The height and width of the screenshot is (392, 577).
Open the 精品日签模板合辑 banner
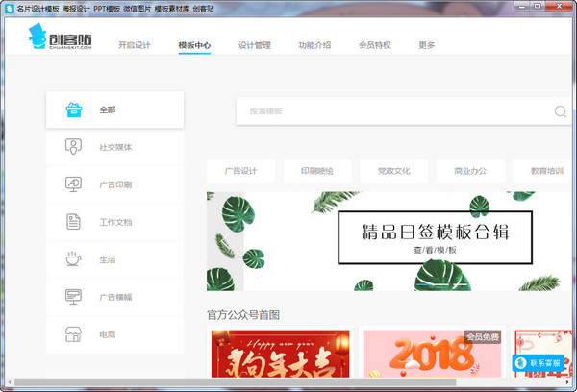pyautogui.click(x=389, y=241)
